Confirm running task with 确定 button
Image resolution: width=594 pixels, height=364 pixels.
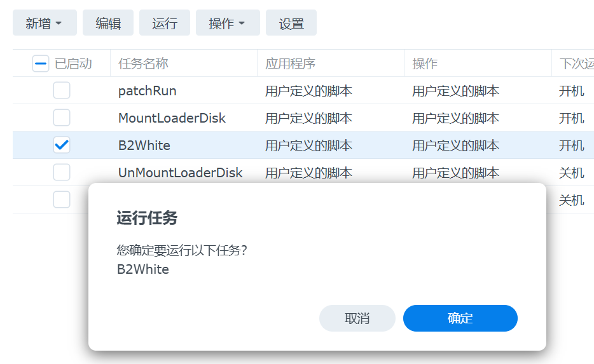click(x=460, y=318)
